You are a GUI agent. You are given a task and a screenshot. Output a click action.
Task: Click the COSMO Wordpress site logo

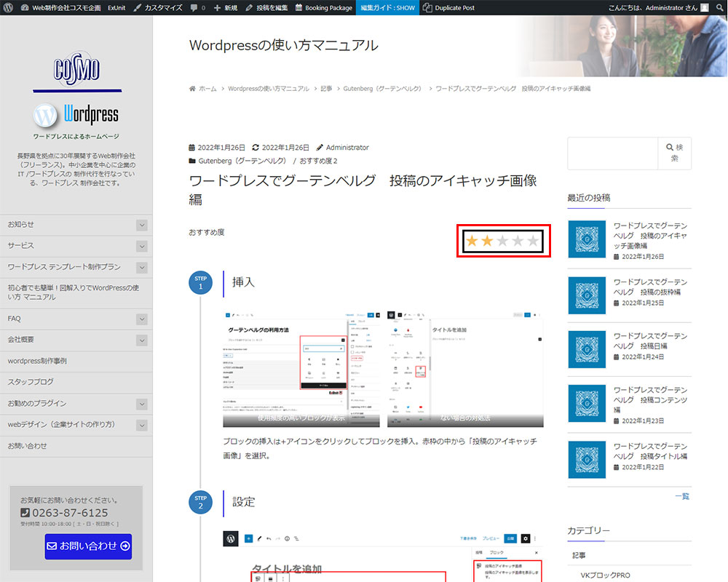[x=76, y=91]
